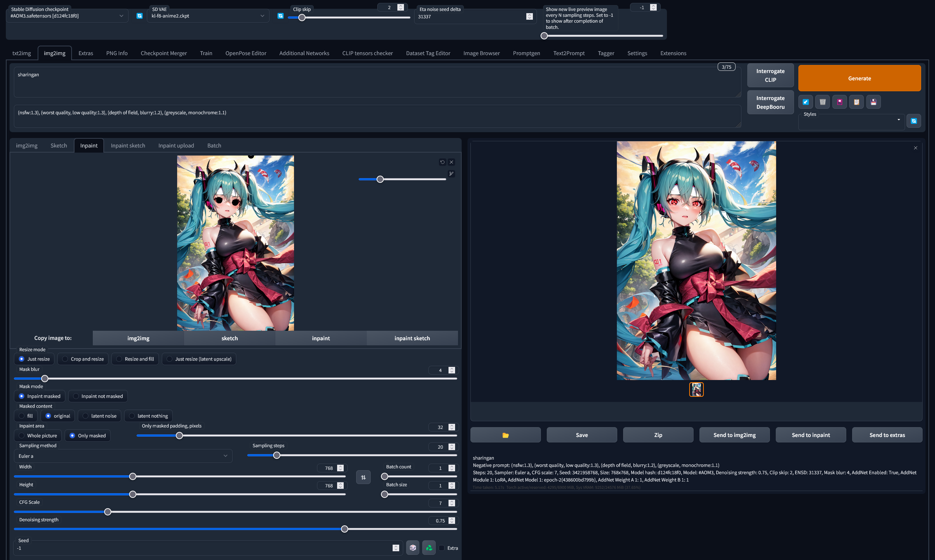Screen dimensions: 935x560
Task: Click into the negative prompt field
Action: pos(378,116)
